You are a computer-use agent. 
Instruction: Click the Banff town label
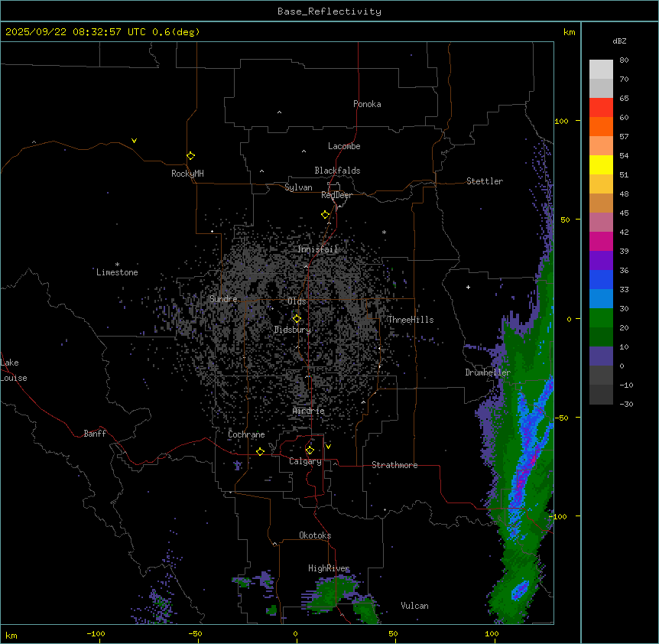point(95,434)
